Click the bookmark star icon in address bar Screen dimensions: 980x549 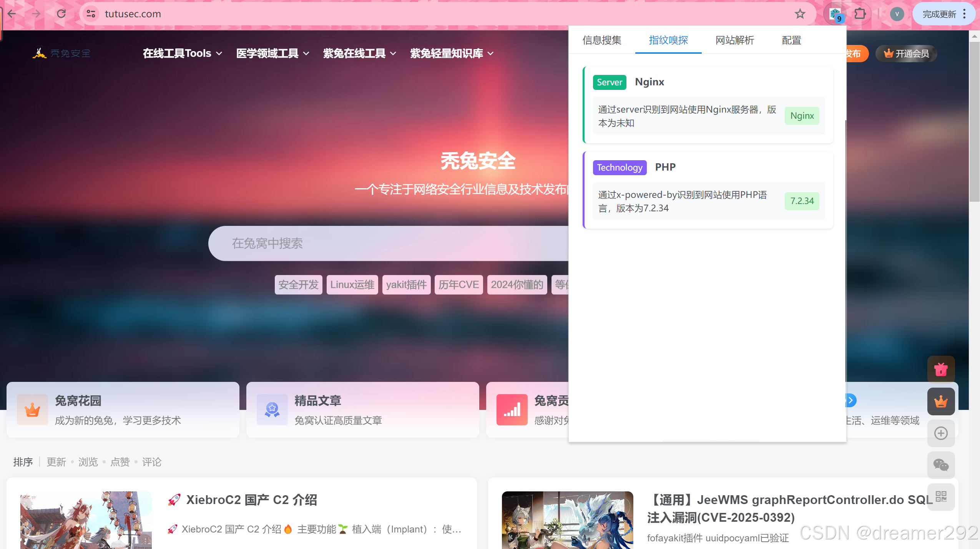coord(800,14)
